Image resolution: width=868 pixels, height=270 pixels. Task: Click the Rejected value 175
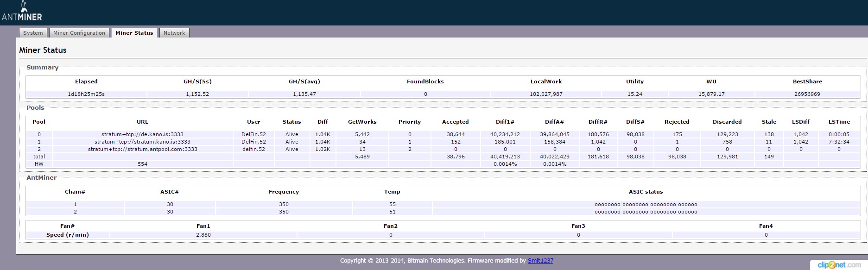click(677, 134)
